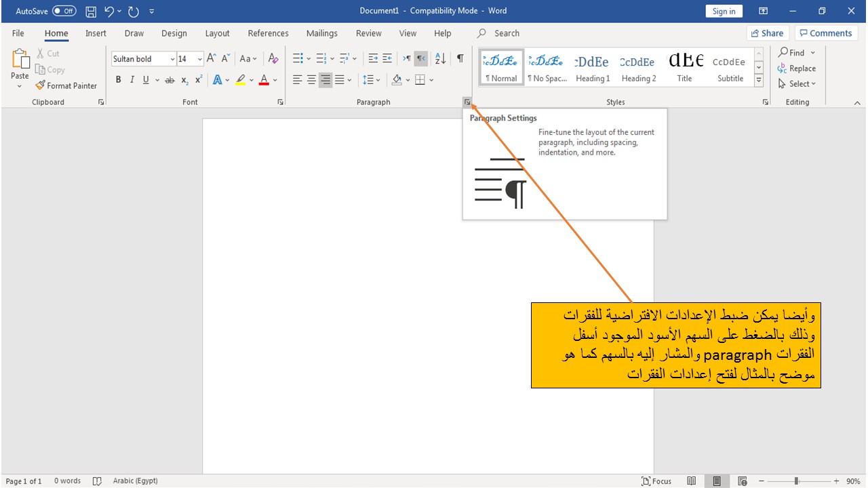Apply italic formatting

[x=132, y=79]
